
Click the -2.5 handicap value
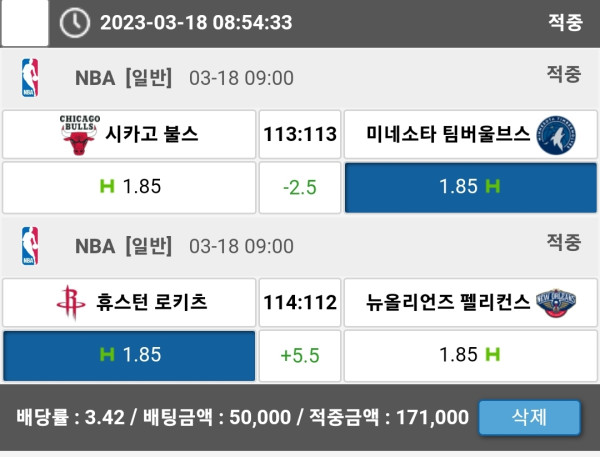click(299, 187)
